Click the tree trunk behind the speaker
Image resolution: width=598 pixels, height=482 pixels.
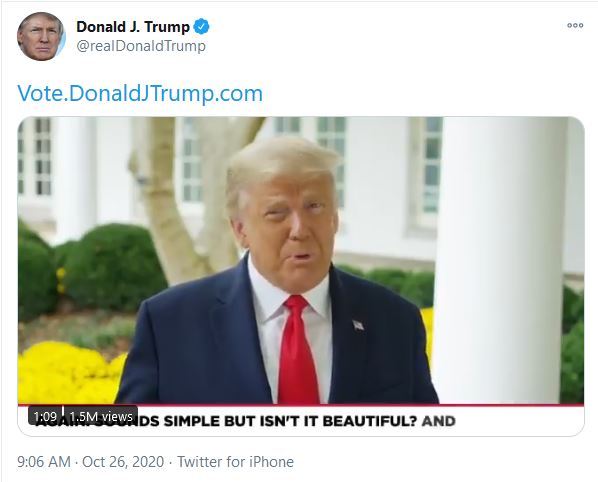point(172,198)
